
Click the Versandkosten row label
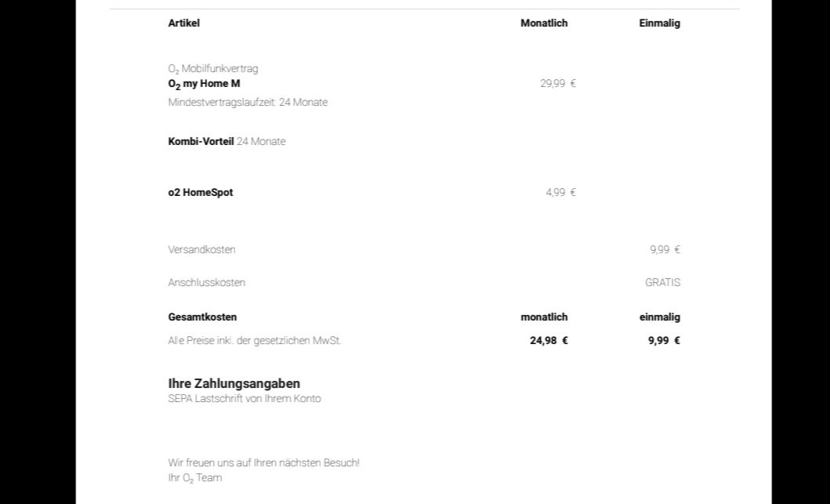[201, 250]
